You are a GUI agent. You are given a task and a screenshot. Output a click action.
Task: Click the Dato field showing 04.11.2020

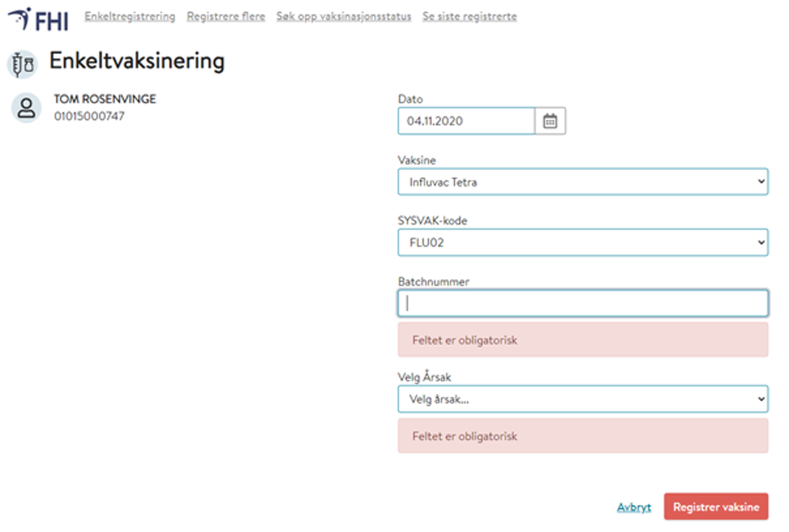(465, 121)
